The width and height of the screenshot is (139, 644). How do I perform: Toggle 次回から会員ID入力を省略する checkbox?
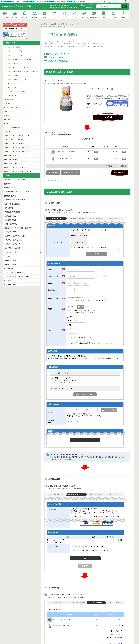pyautogui.click(x=72, y=247)
